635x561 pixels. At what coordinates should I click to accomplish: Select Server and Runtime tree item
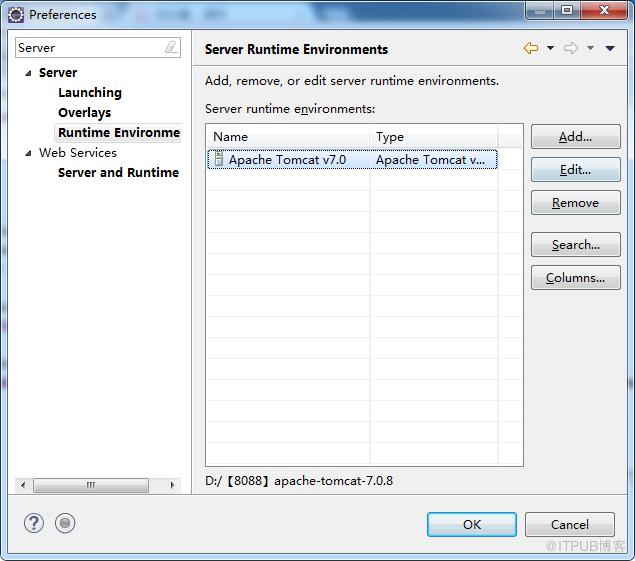click(x=119, y=173)
